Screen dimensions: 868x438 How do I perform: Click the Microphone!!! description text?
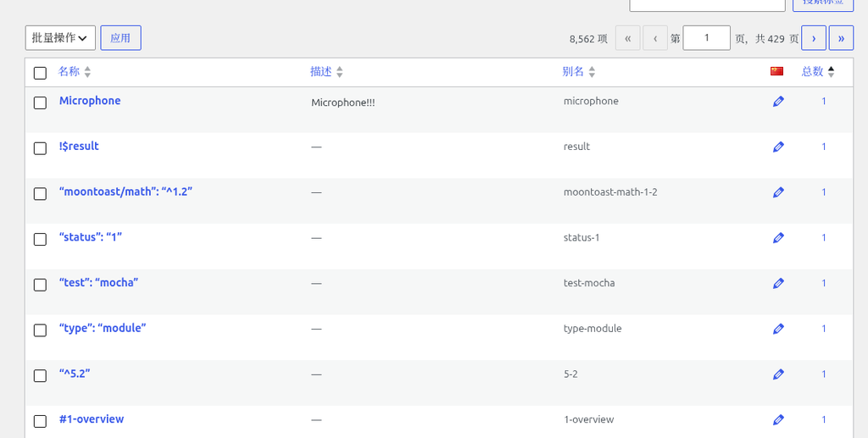click(x=343, y=103)
